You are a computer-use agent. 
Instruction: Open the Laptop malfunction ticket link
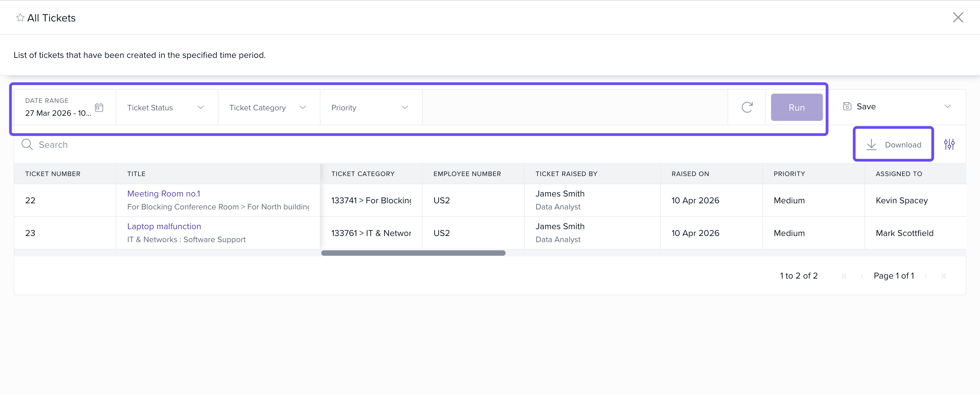[x=164, y=226]
